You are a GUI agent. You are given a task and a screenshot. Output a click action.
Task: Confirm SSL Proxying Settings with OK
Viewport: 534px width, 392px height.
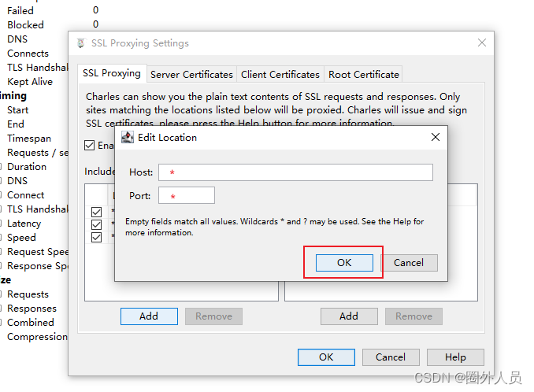coord(326,357)
